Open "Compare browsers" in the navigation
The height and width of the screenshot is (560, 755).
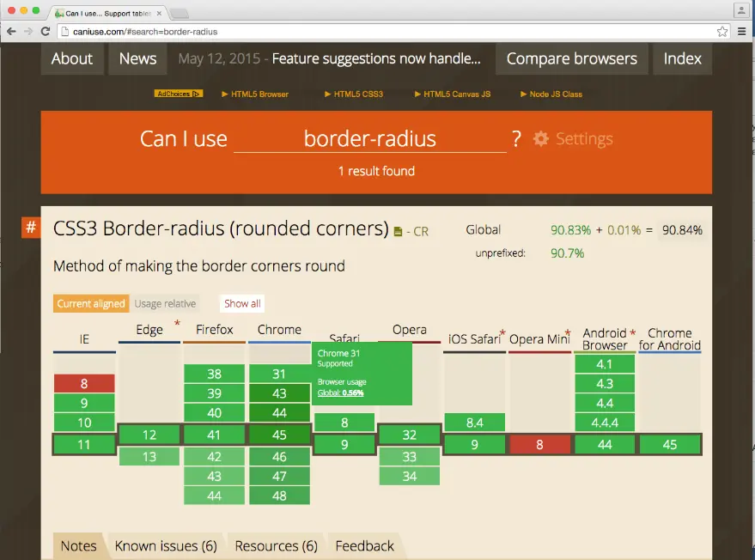pos(571,58)
